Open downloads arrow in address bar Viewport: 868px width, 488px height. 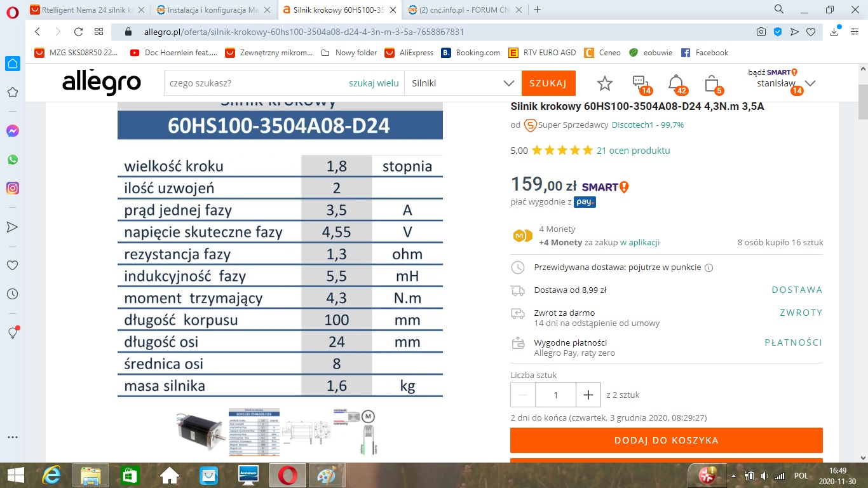click(x=836, y=31)
